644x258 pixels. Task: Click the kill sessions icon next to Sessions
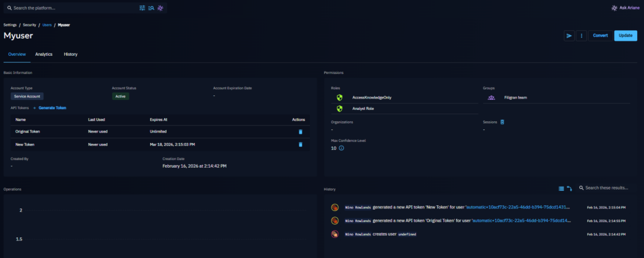pyautogui.click(x=502, y=122)
